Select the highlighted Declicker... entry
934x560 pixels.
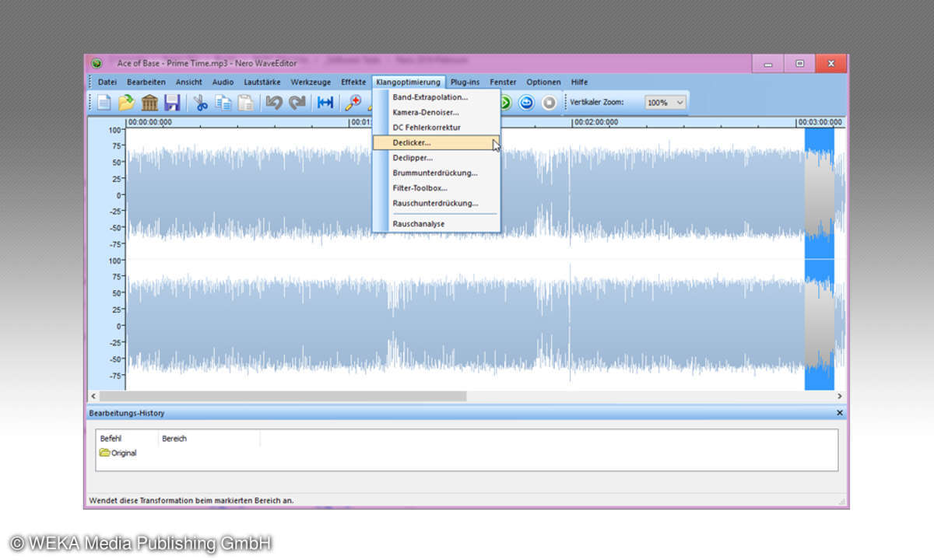point(437,143)
